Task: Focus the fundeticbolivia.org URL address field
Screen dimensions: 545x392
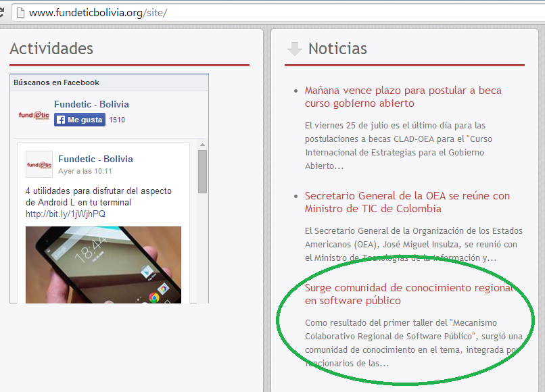Action: coord(270,13)
